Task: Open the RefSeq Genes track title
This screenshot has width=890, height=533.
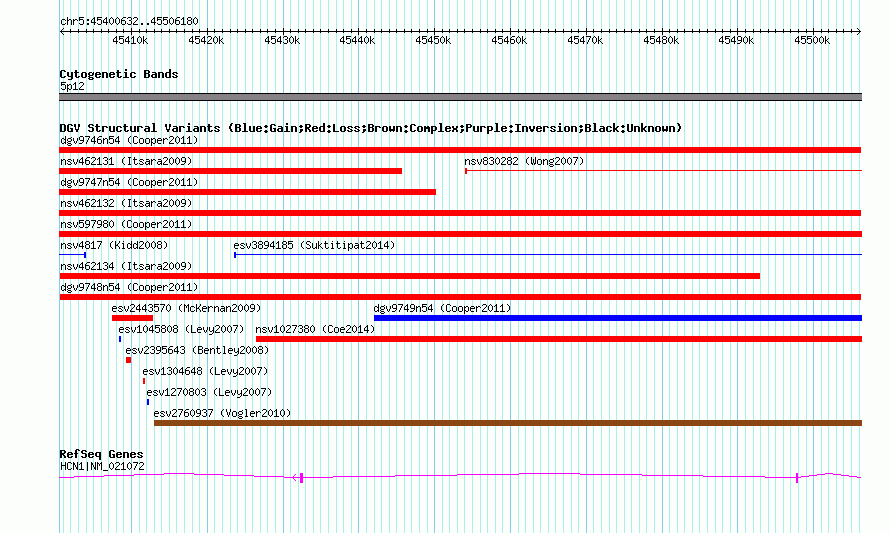Action: (101, 454)
